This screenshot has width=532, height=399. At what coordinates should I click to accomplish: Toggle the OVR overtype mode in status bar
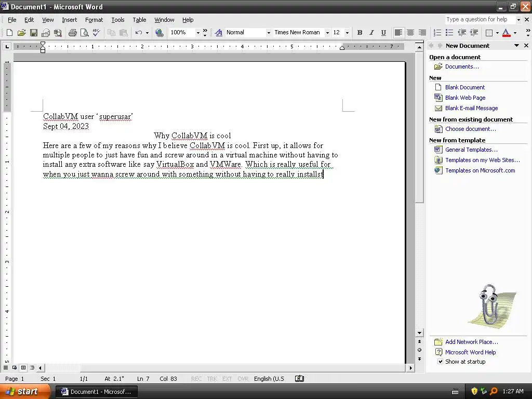pos(243,379)
